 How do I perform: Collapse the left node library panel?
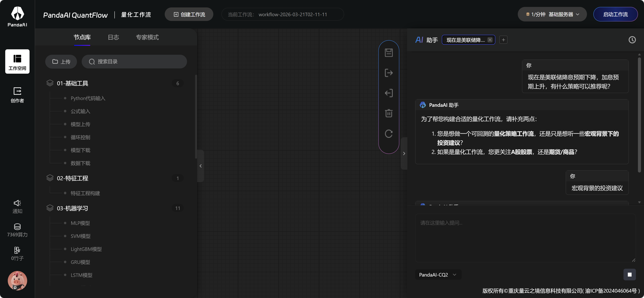[200, 166]
